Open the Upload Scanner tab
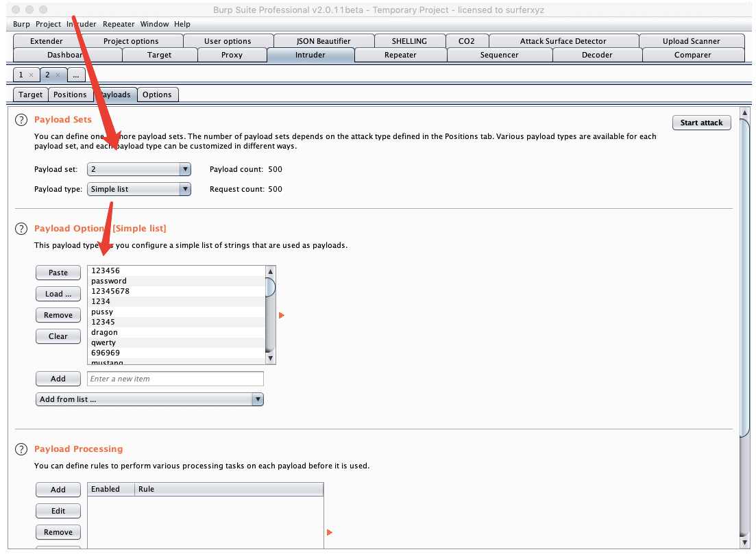The image size is (756, 554). [692, 41]
